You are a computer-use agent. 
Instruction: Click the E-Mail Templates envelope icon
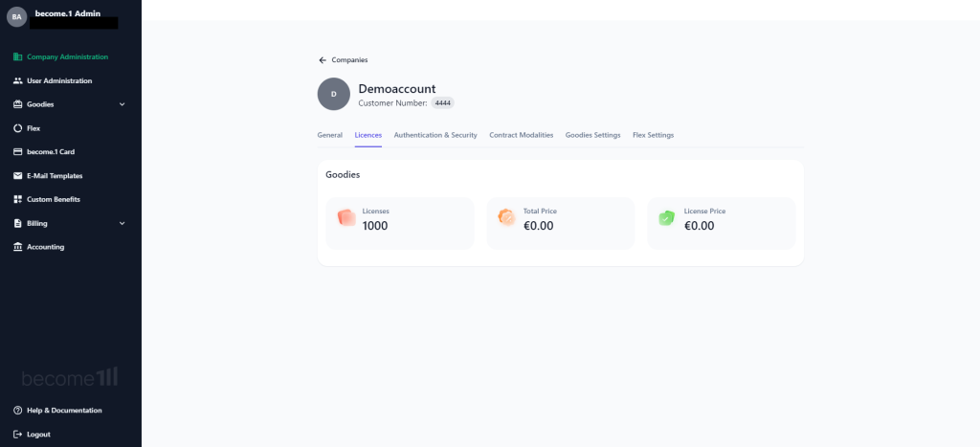pyautogui.click(x=17, y=176)
